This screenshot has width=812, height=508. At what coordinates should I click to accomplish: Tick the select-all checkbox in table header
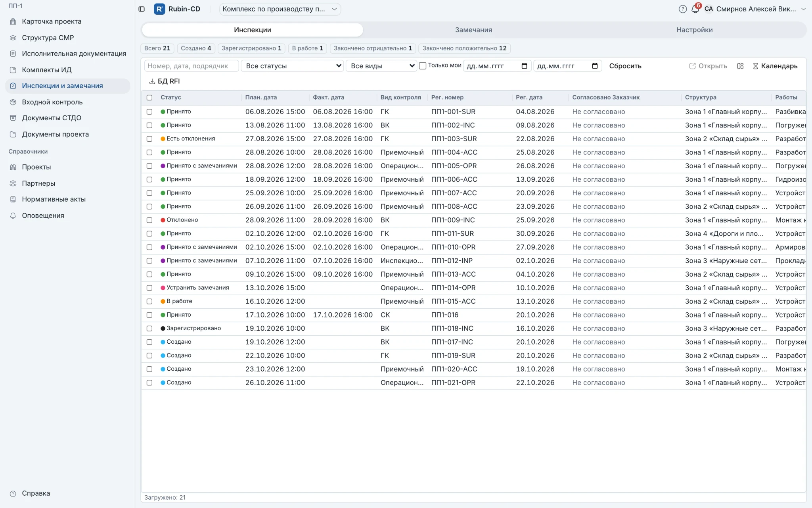(149, 97)
